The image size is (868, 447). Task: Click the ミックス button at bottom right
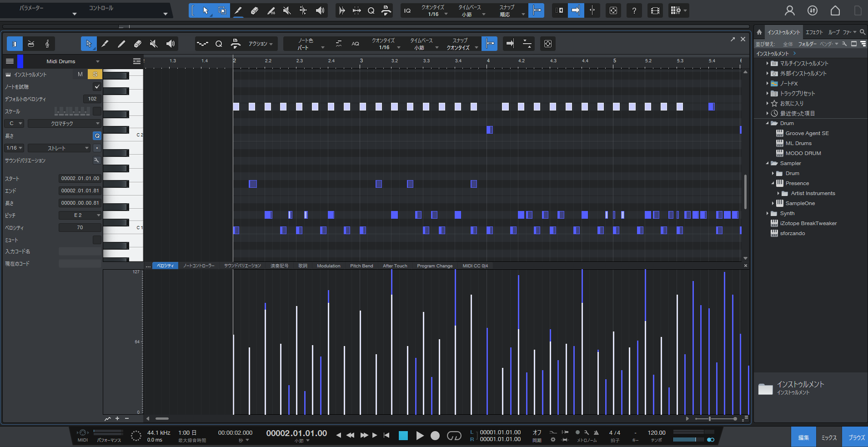(828, 437)
